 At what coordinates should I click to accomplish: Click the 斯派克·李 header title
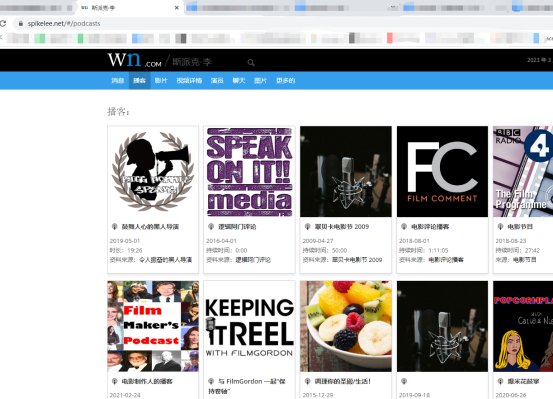tap(192, 62)
